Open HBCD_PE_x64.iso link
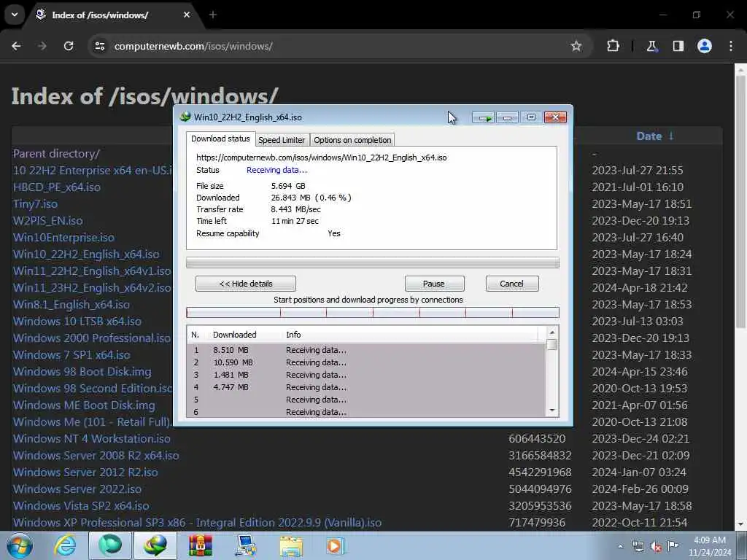 click(57, 187)
